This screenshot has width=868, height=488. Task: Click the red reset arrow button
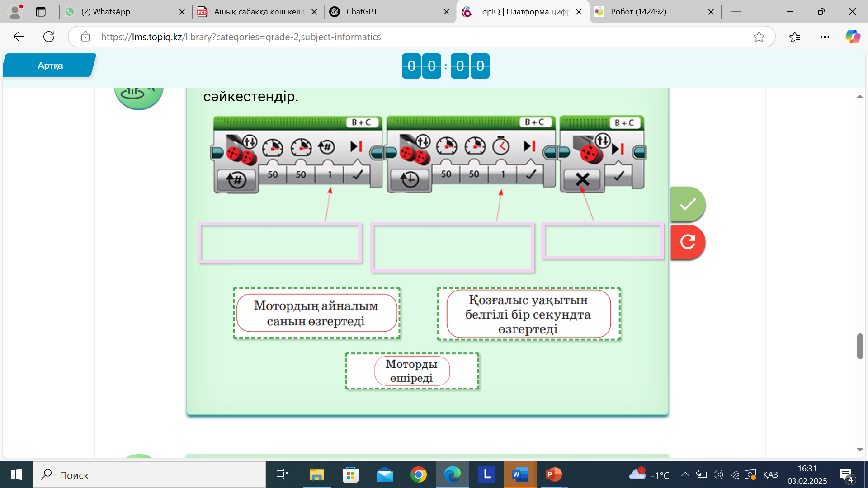click(688, 242)
